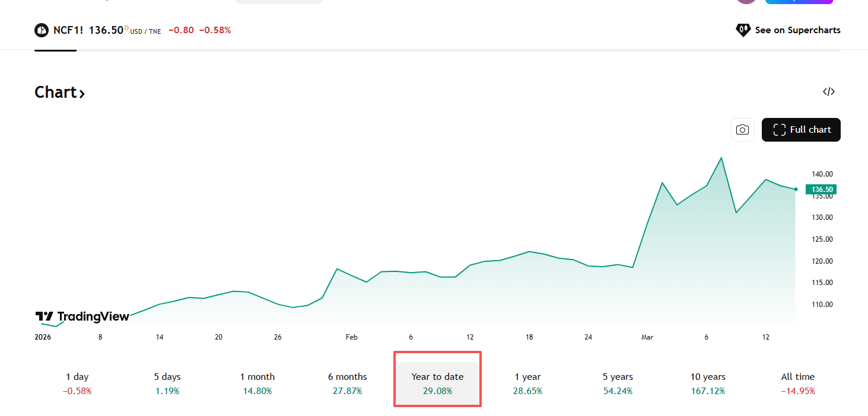Show the All time range
Screen dimensions: 868x416
click(x=798, y=383)
